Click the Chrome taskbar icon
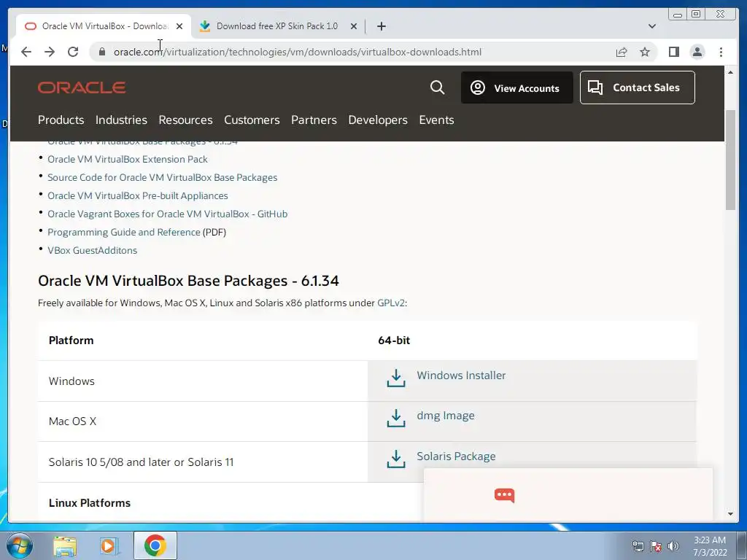 [x=155, y=545]
